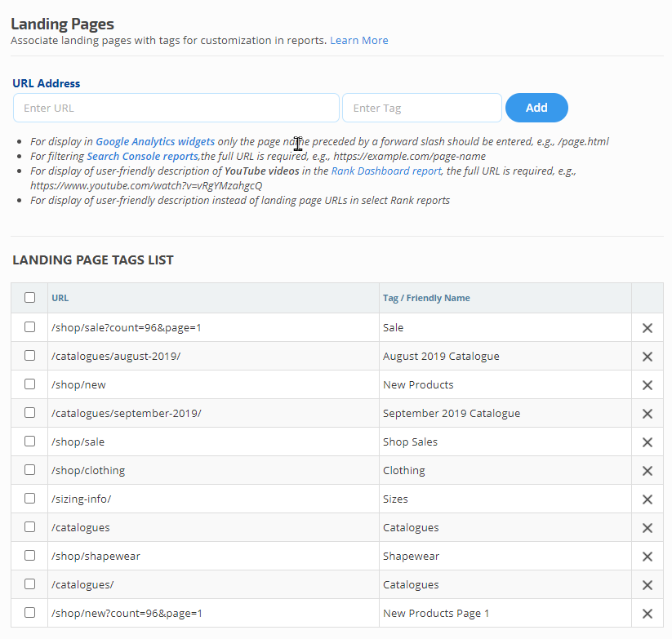Delete the Sizes landing page tag
The image size is (672, 639).
click(x=647, y=499)
